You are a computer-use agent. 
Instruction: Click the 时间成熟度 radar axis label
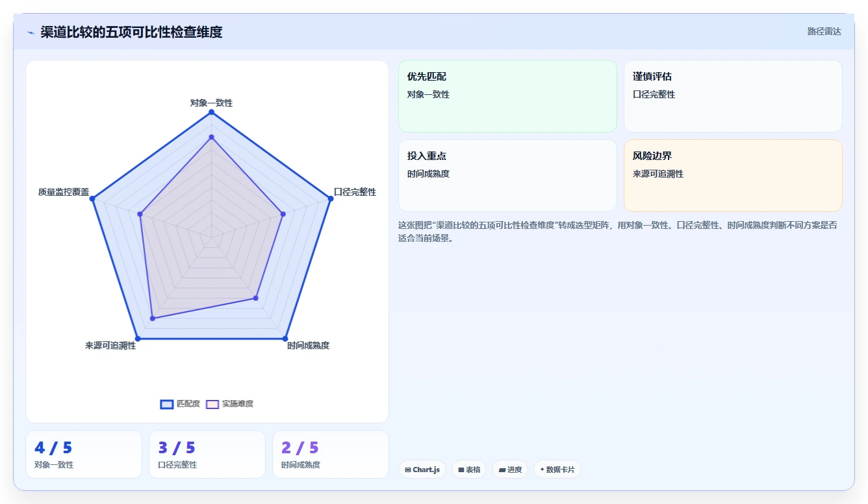coord(309,345)
